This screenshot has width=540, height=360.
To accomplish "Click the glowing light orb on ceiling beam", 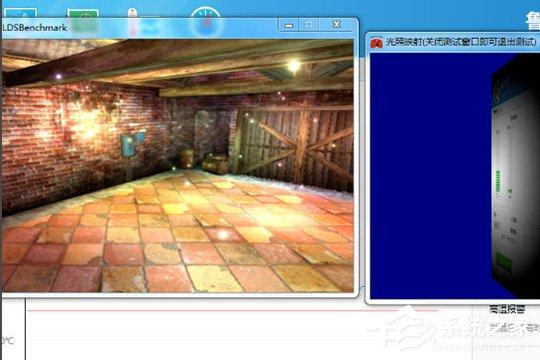I will (294, 65).
